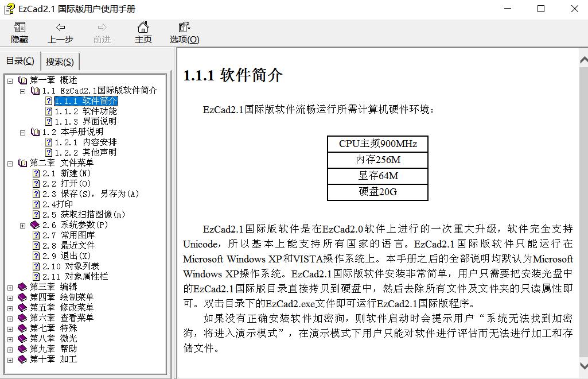This screenshot has height=379, width=588.
Task: Collapse the 第一章 概述 tree node
Action: point(10,80)
